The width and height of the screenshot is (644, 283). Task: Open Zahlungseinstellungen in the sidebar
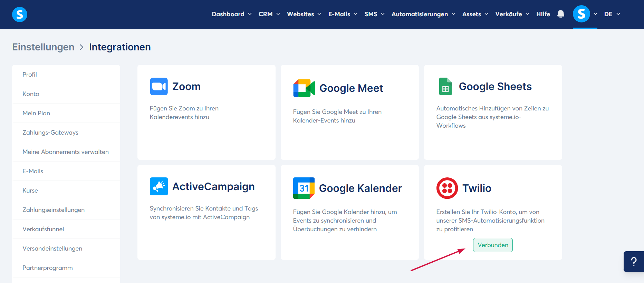click(66, 210)
